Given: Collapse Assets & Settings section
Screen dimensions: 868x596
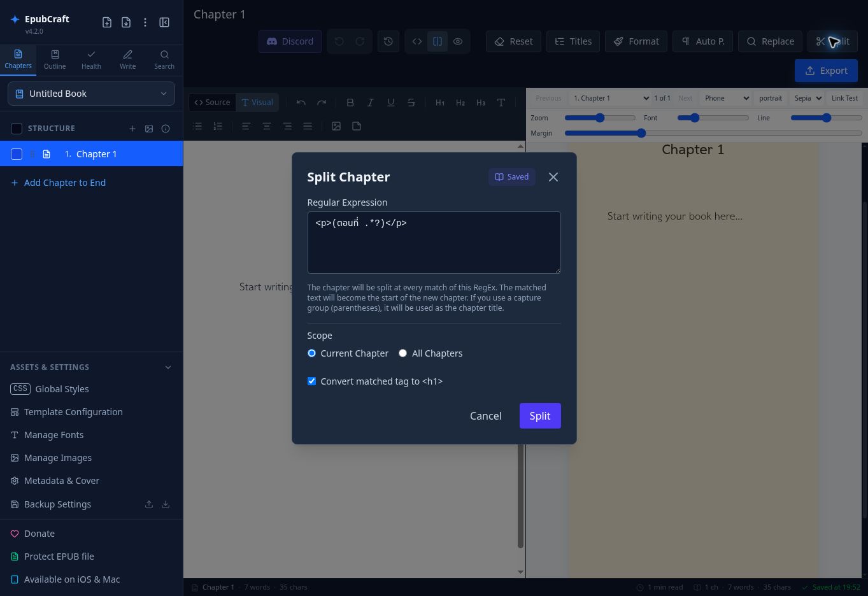Looking at the screenshot, I should pos(168,367).
